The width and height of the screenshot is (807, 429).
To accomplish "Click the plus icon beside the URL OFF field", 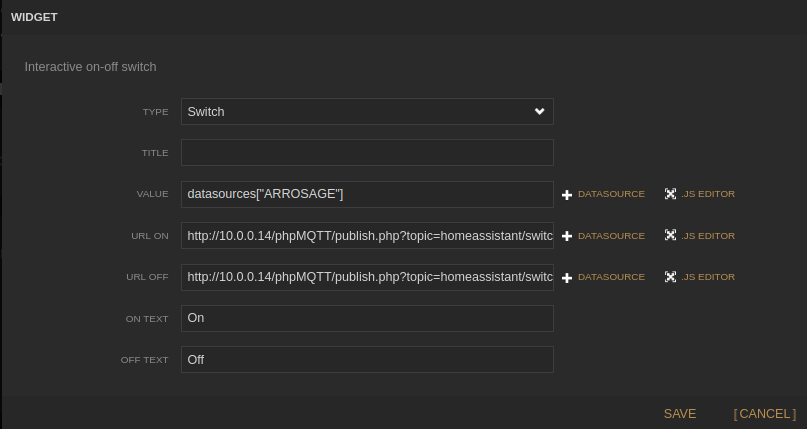I will [x=567, y=277].
